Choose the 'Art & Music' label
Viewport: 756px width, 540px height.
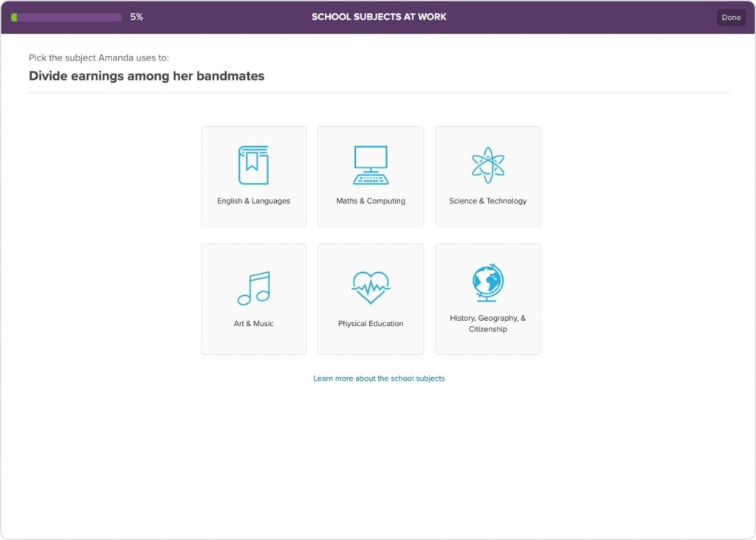(x=253, y=324)
